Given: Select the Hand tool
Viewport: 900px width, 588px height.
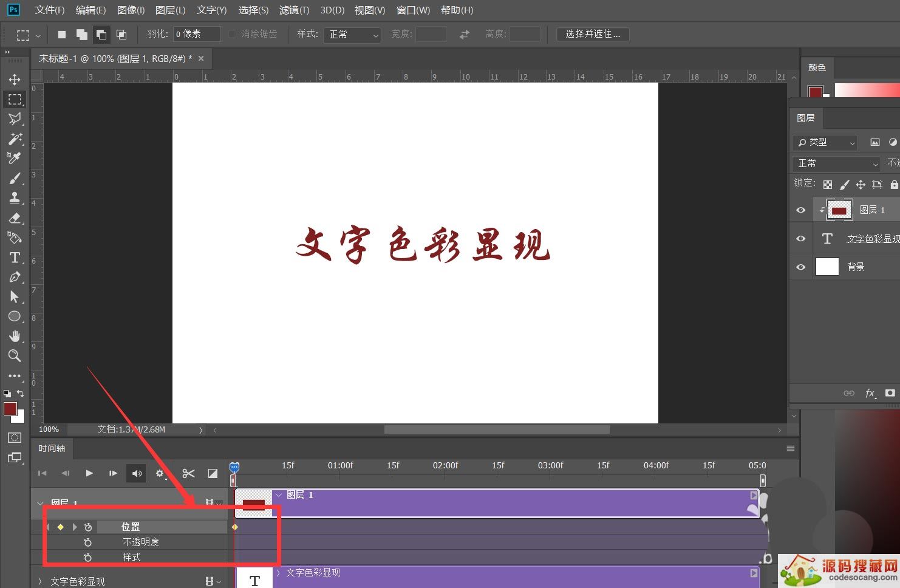Looking at the screenshot, I should point(15,336).
